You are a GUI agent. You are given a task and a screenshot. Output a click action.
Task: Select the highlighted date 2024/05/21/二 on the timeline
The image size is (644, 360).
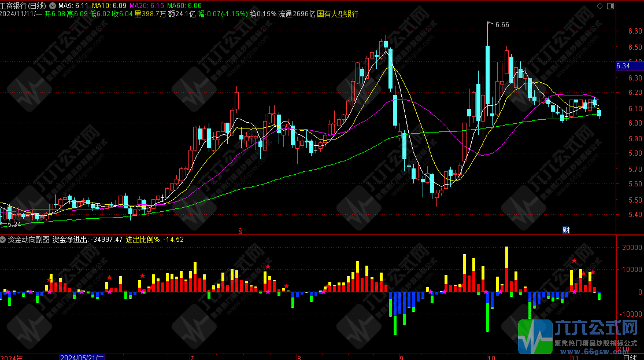83,357
